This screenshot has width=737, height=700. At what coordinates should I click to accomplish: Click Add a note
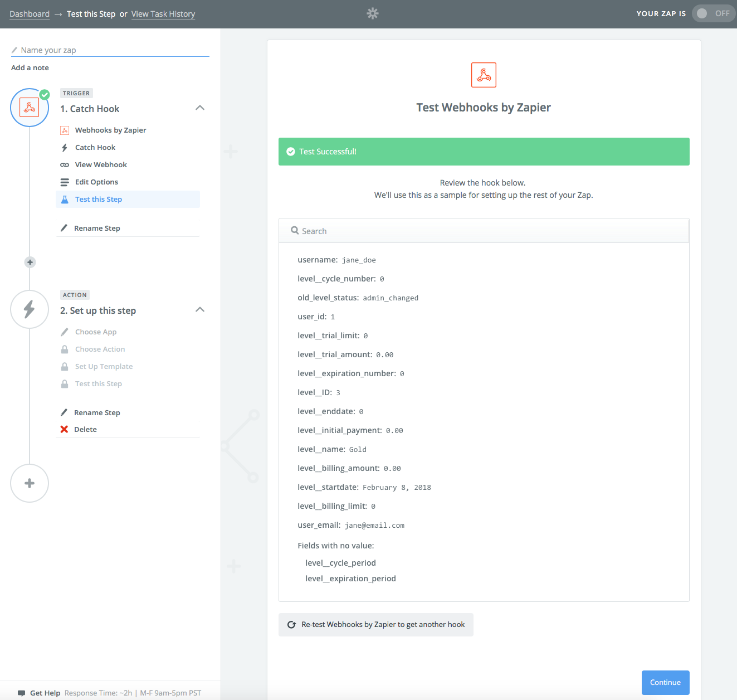pyautogui.click(x=30, y=67)
